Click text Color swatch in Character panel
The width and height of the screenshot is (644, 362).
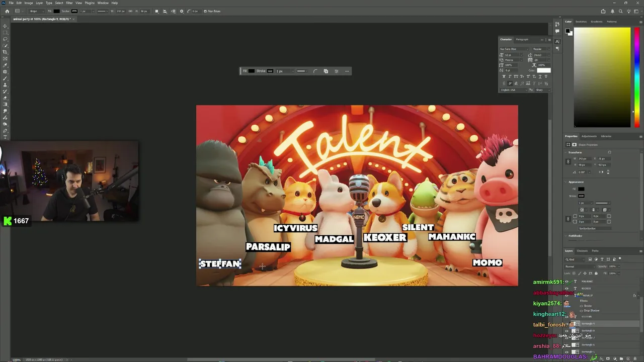(x=544, y=70)
